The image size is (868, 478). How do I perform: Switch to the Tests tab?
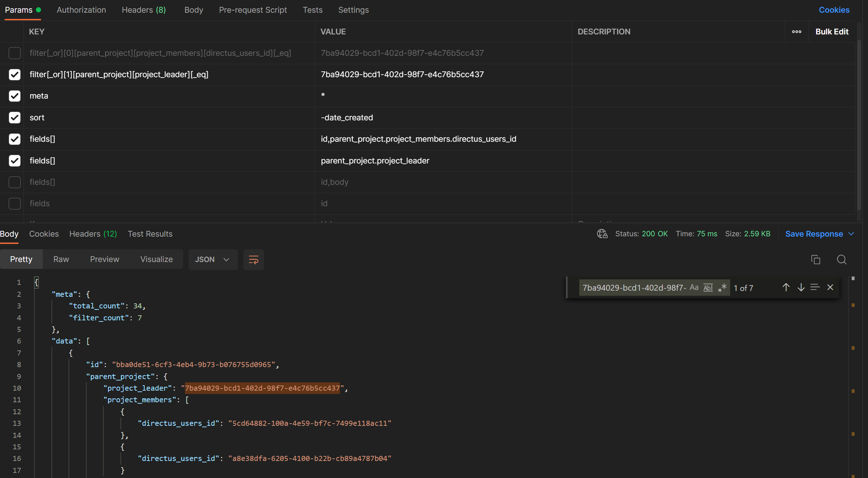[313, 10]
